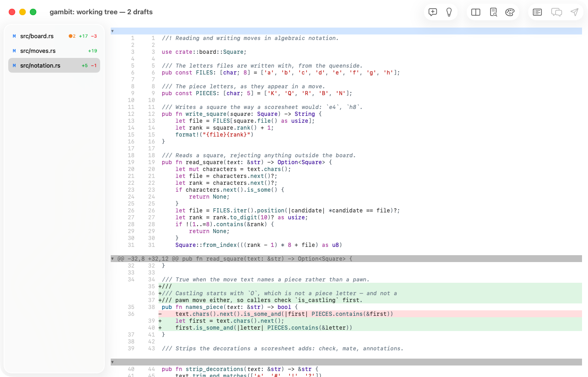Toggle the triangle above 'pub fn strip_decorations'

coord(113,362)
